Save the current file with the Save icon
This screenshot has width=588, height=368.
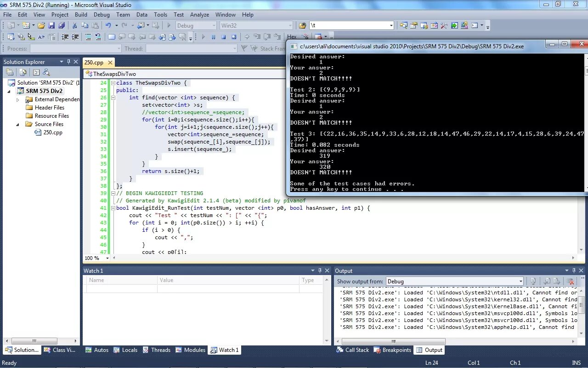pos(51,25)
